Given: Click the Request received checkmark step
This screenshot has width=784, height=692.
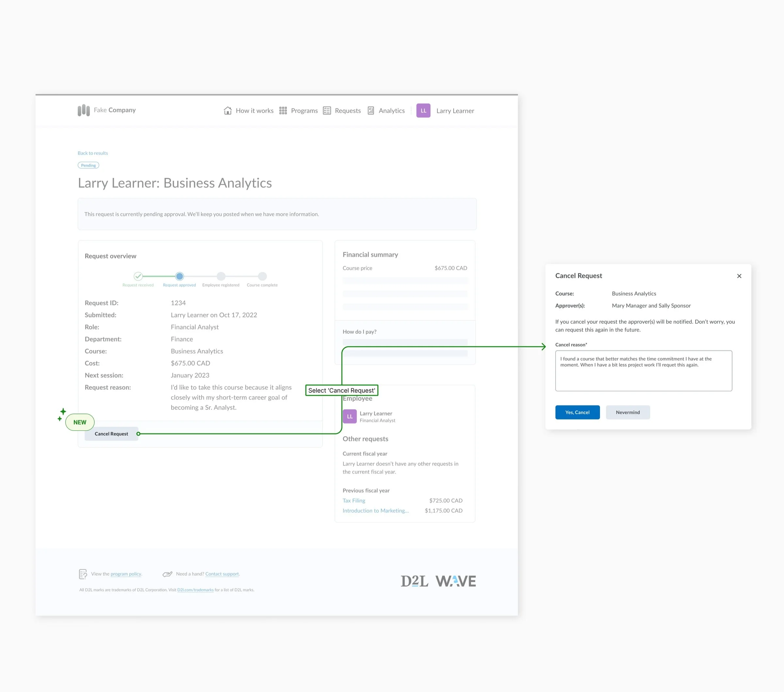Looking at the screenshot, I should click(x=138, y=276).
